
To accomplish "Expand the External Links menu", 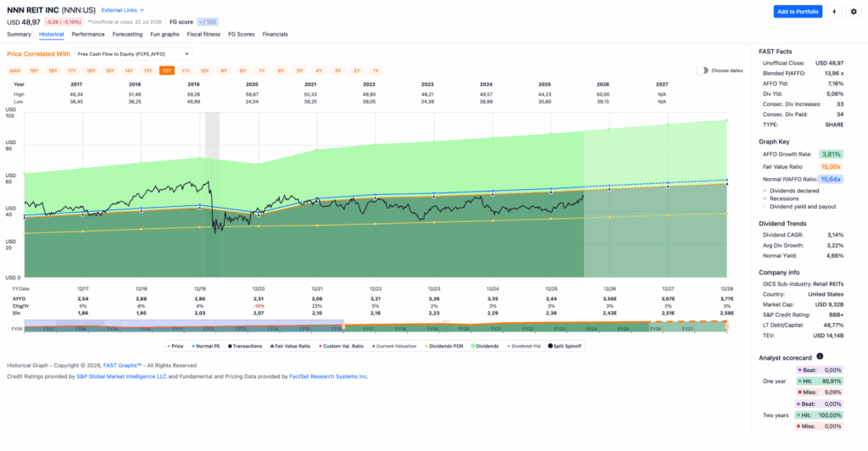I will click(122, 10).
